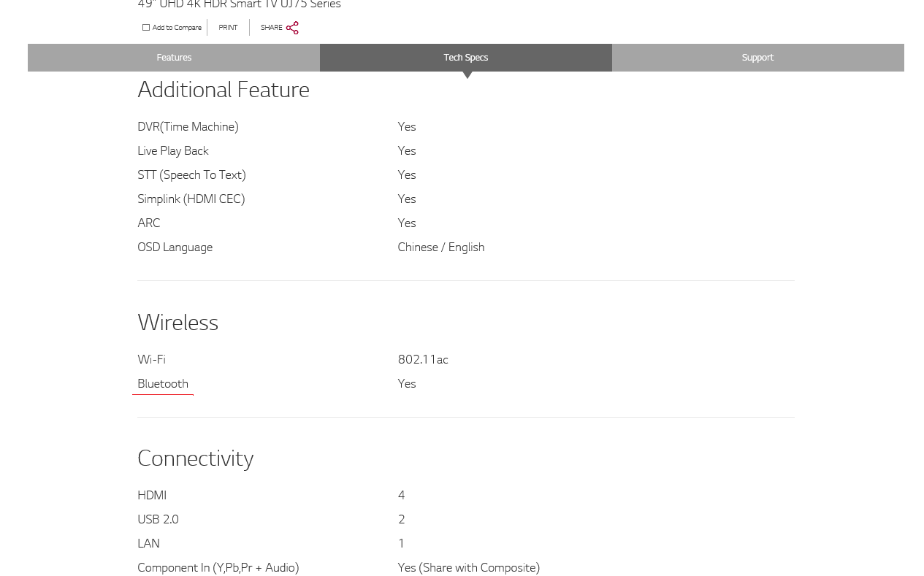This screenshot has width=924, height=576.
Task: Click the DVR(Time Machine) spec label
Action: pyautogui.click(x=188, y=127)
